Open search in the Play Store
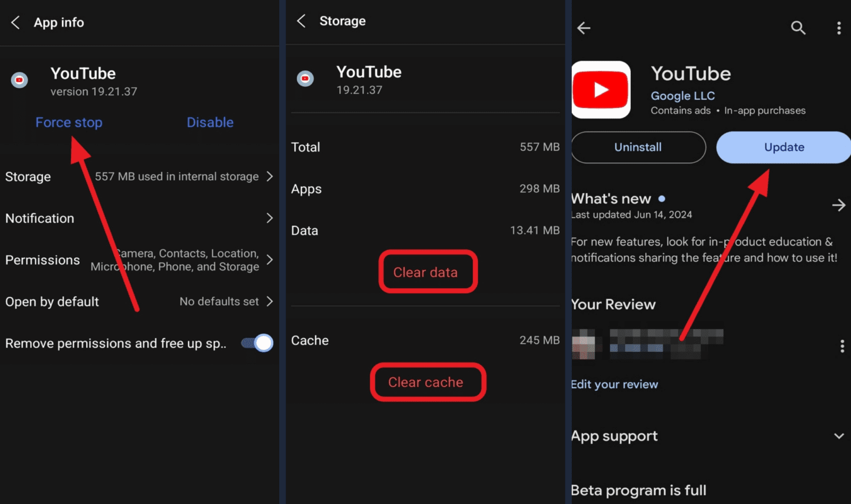This screenshot has height=504, width=851. (x=798, y=28)
